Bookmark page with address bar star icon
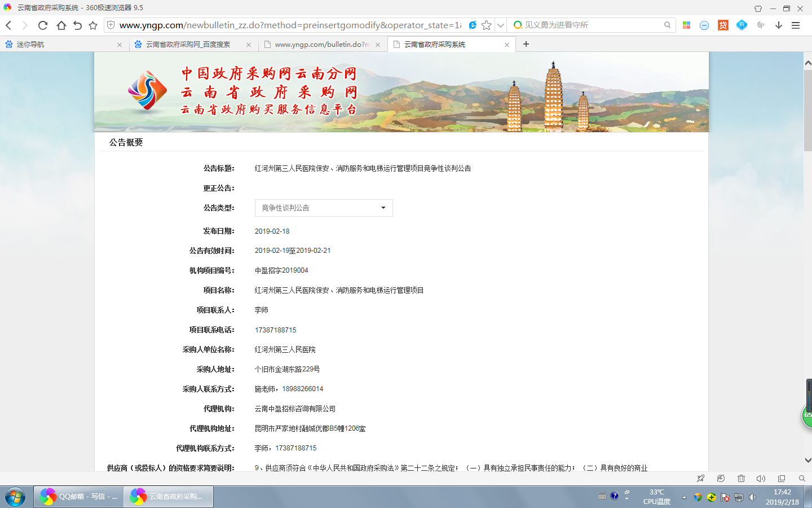812x508 pixels. [486, 25]
